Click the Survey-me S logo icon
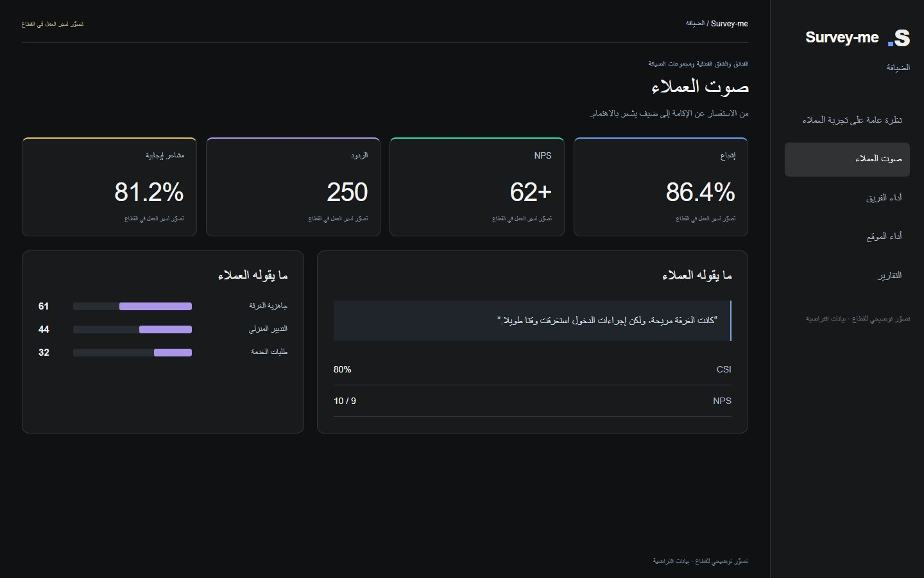 899,38
